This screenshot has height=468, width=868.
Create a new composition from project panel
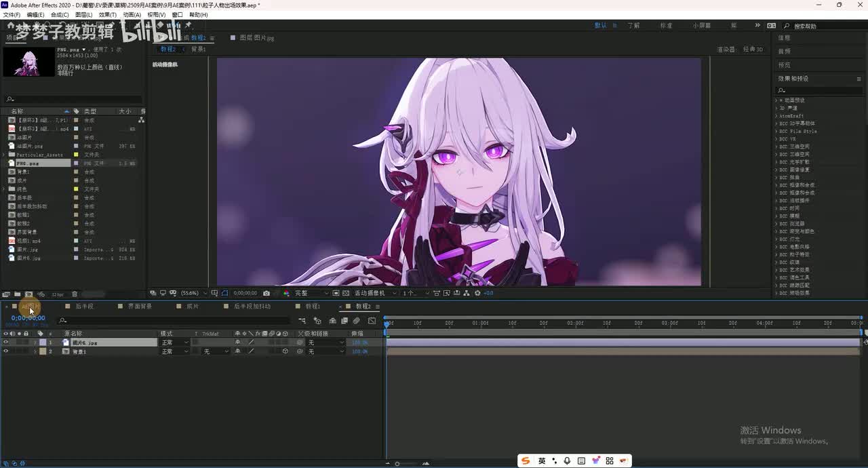coord(28,294)
